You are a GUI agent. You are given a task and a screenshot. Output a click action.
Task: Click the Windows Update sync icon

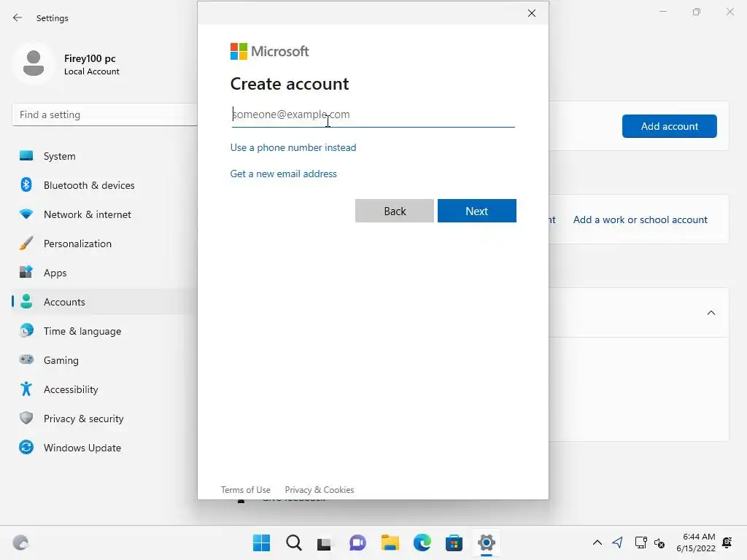coord(26,447)
